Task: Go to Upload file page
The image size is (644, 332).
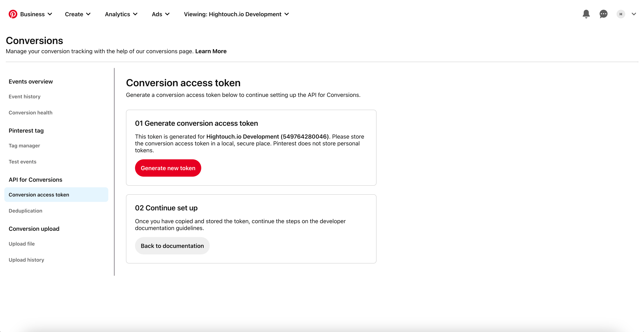Action: coord(22,244)
